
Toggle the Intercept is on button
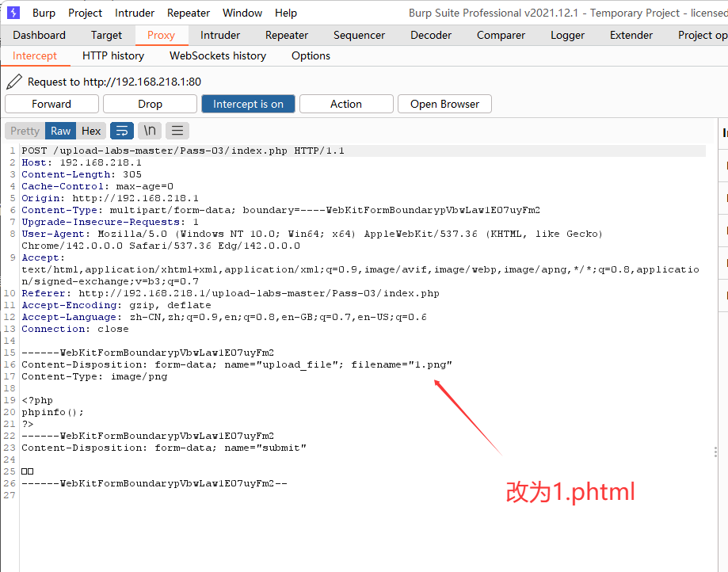[x=248, y=104]
